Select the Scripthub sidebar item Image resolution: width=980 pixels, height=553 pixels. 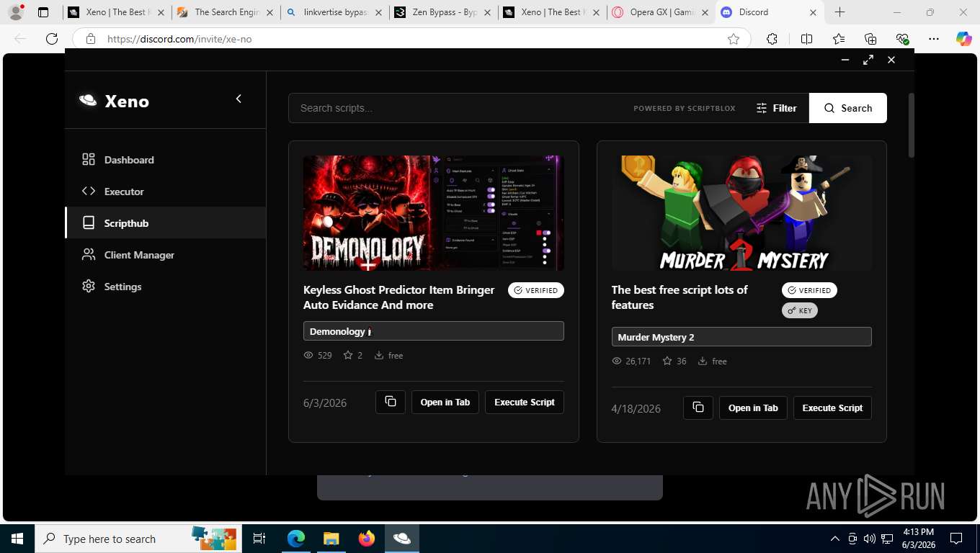166,223
